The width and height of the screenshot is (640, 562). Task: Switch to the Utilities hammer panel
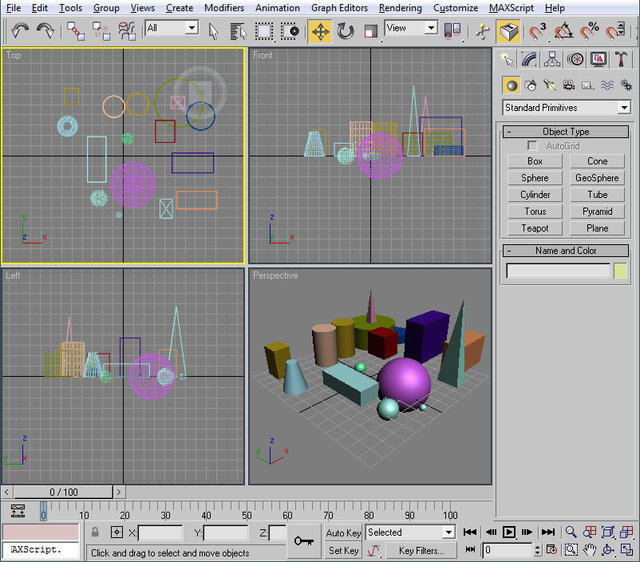pyautogui.click(x=621, y=59)
